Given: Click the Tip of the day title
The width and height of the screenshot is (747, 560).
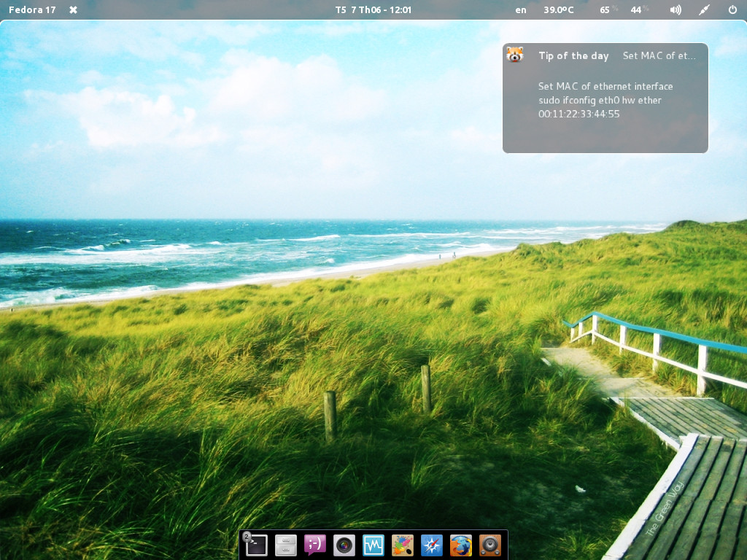Looking at the screenshot, I should [x=573, y=55].
